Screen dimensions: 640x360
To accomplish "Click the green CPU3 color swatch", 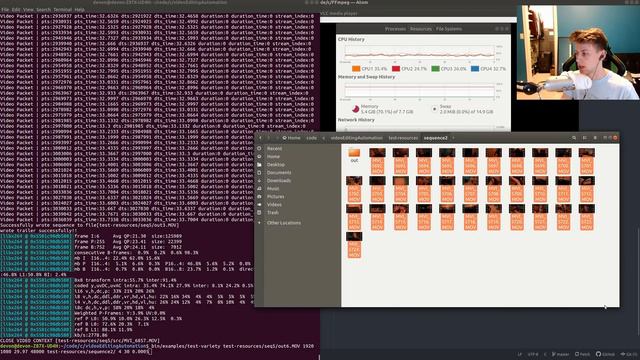I will pyautogui.click(x=435, y=69).
